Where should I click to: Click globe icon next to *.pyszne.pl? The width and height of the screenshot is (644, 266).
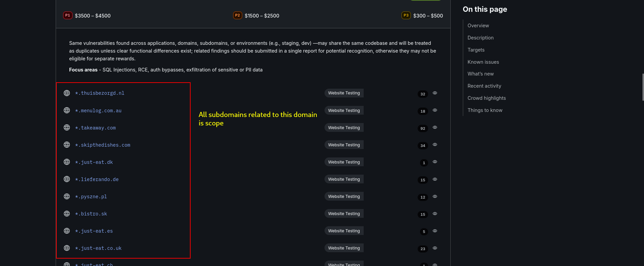coord(67,196)
